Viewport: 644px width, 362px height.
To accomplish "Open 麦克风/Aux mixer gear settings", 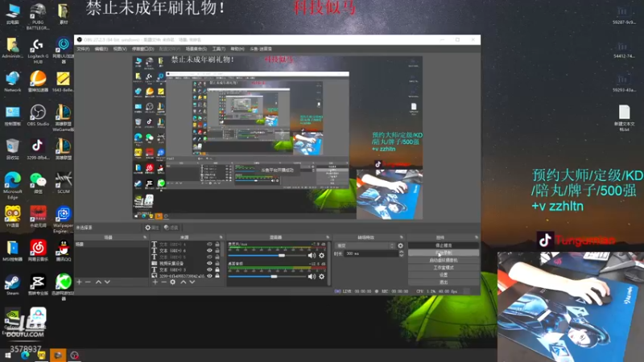I will point(321,255).
